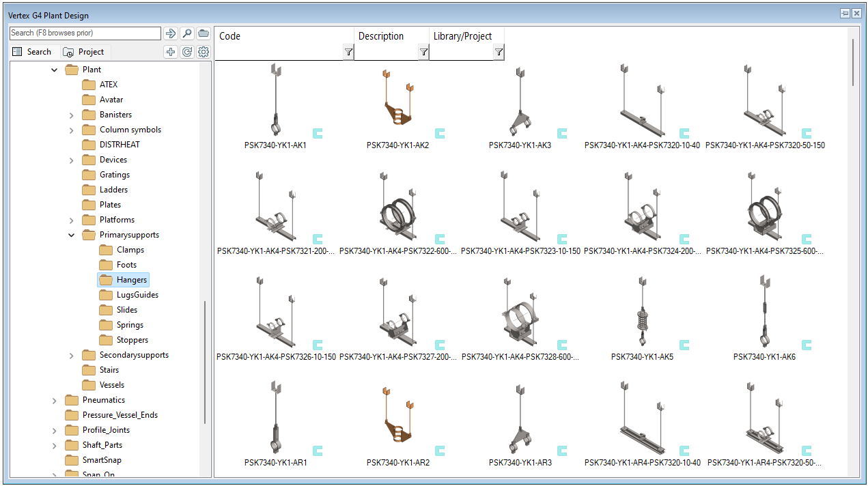Screen dimensions: 868x486
Task: Select the Springs folder in the tree
Action: point(130,325)
